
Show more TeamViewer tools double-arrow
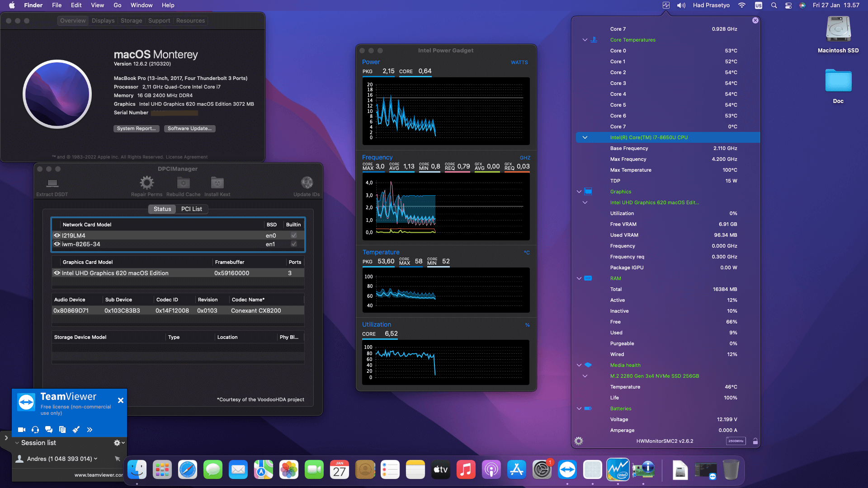(90, 430)
